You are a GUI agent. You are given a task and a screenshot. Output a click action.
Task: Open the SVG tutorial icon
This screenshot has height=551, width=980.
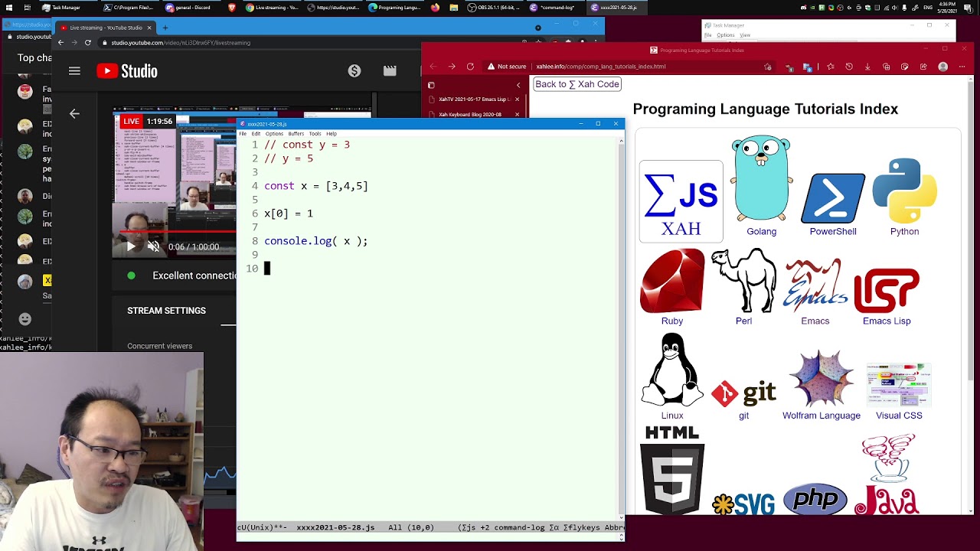[743, 504]
